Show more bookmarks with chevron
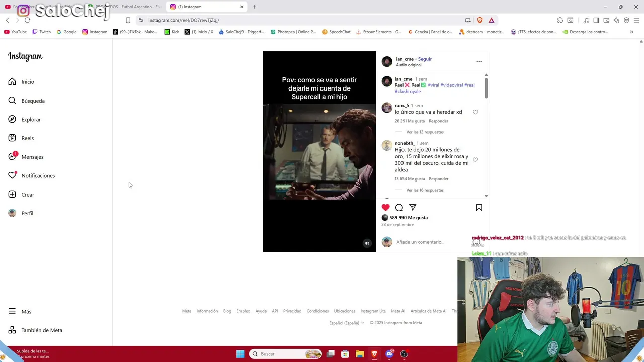Image resolution: width=644 pixels, height=362 pixels. coord(631,32)
